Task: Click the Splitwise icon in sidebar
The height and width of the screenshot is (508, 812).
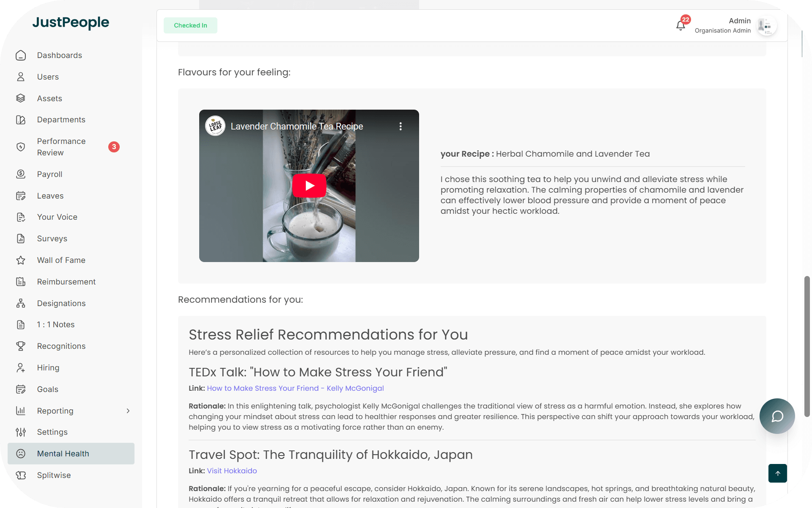Action: tap(21, 475)
